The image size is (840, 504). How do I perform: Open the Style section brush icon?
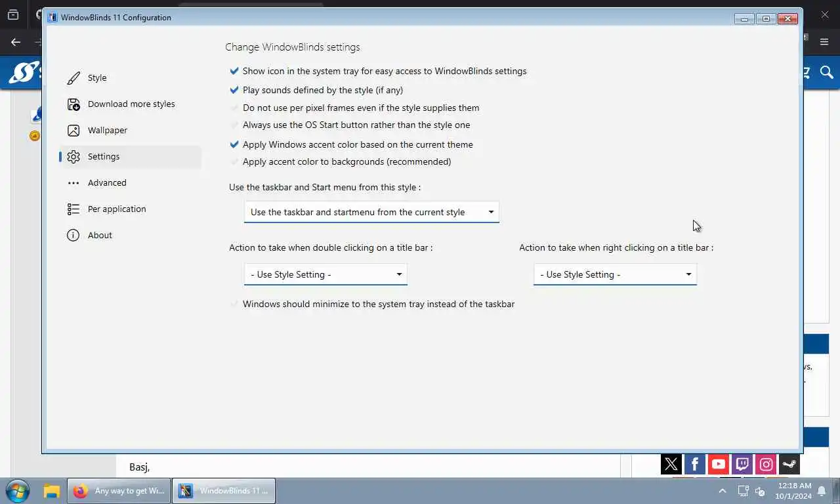point(73,78)
